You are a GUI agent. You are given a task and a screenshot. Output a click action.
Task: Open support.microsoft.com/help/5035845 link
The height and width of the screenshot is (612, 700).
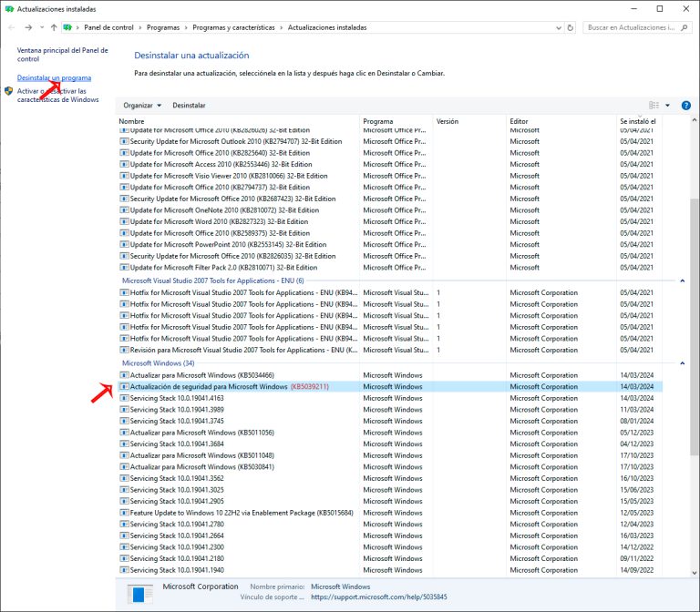(x=378, y=597)
